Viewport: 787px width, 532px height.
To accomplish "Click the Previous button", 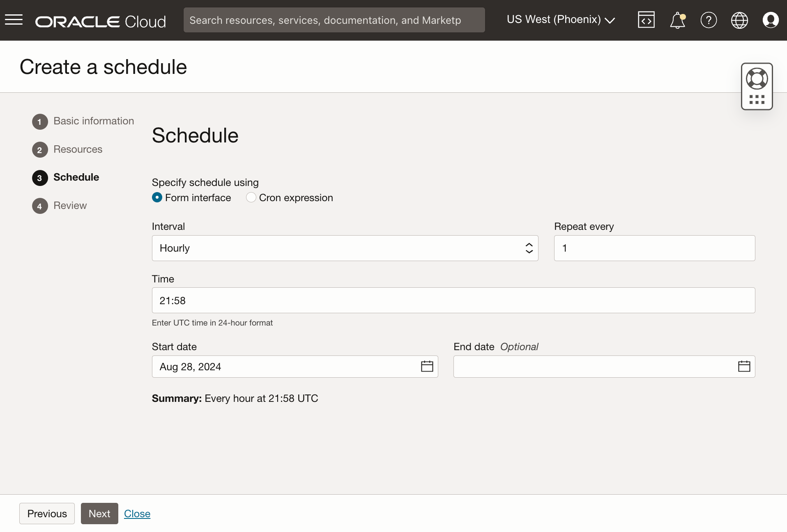I will (47, 514).
